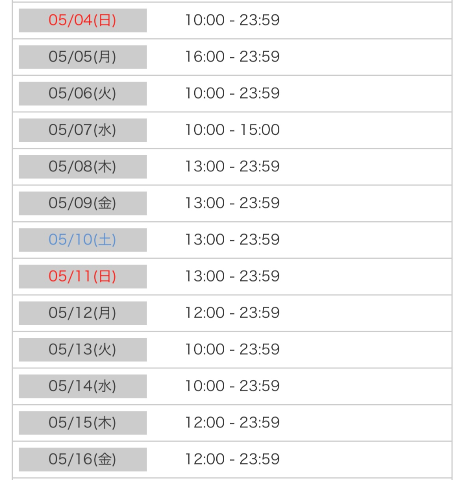Image resolution: width=463 pixels, height=480 pixels.
Task: Open the 05/08(木) schedule row
Action: [x=232, y=167]
